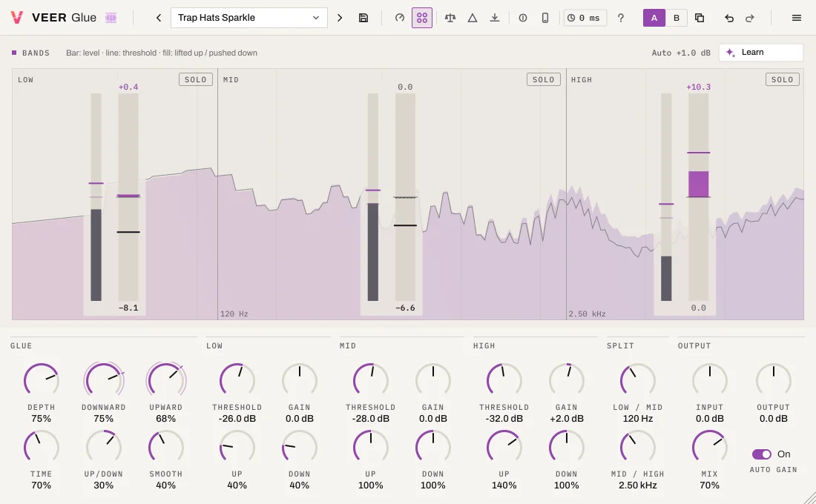Solo the LOW band
This screenshot has height=504, width=816.
point(196,79)
